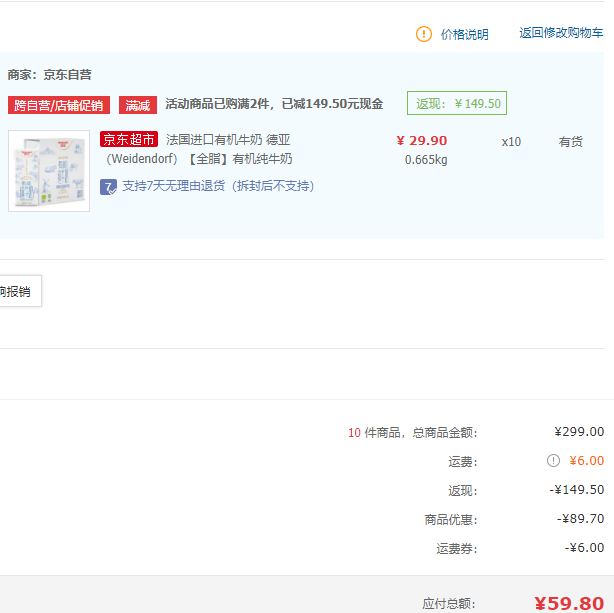Select product line (Weidendorf)【全脂】有机纯牛奶
Viewport: 614px width, 613px height.
click(x=199, y=159)
